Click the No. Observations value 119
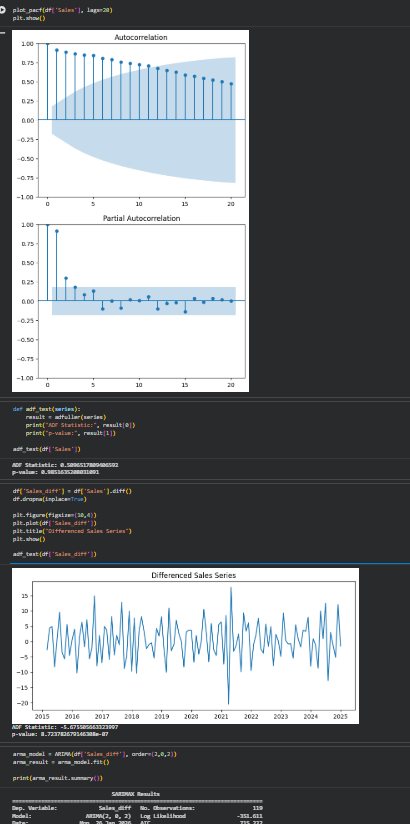410x824 pixels. [x=257, y=808]
